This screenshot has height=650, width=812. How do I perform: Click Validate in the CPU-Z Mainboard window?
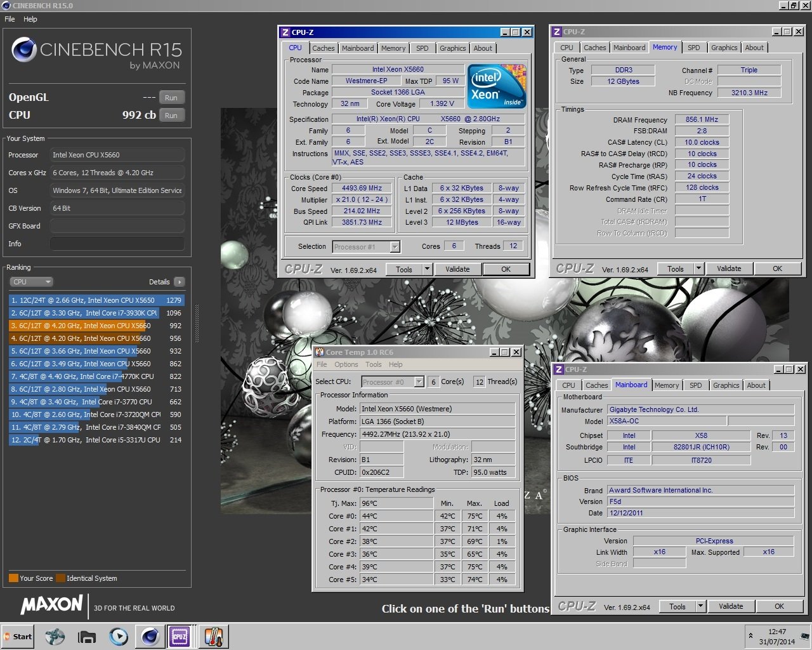pyautogui.click(x=731, y=606)
